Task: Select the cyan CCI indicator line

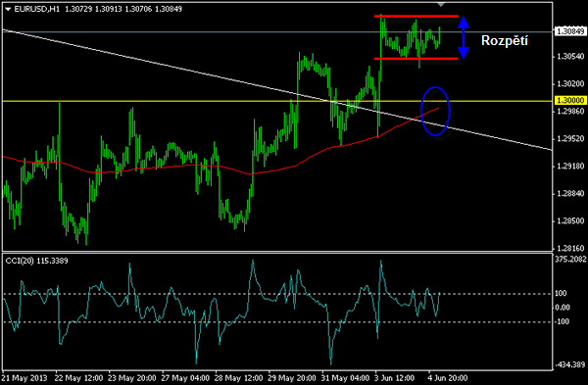Action: 221,312
